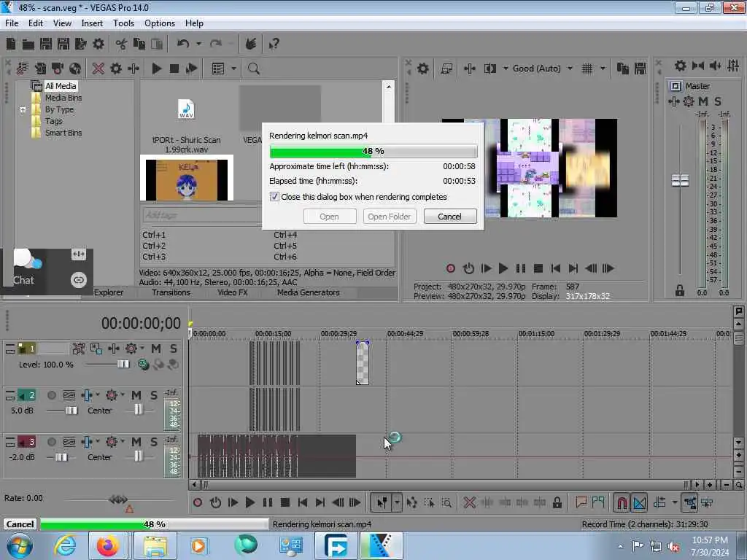Open preview quality Good (Auto) dropdown

(570, 69)
